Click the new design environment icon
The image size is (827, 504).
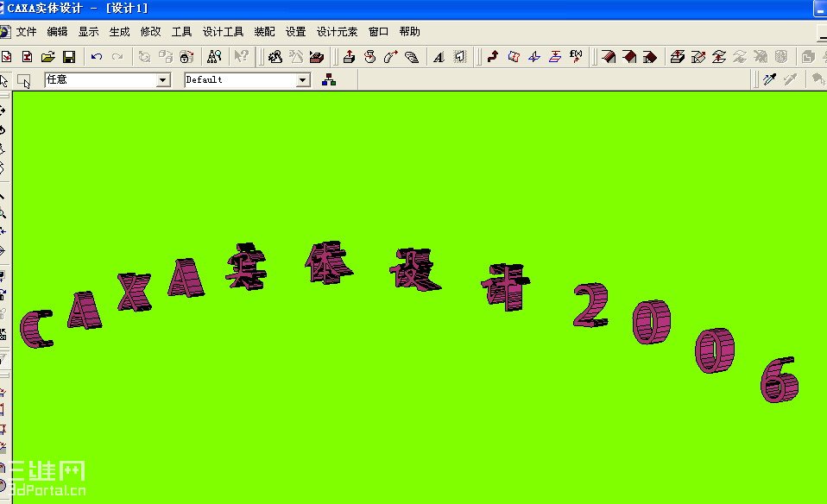6,56
